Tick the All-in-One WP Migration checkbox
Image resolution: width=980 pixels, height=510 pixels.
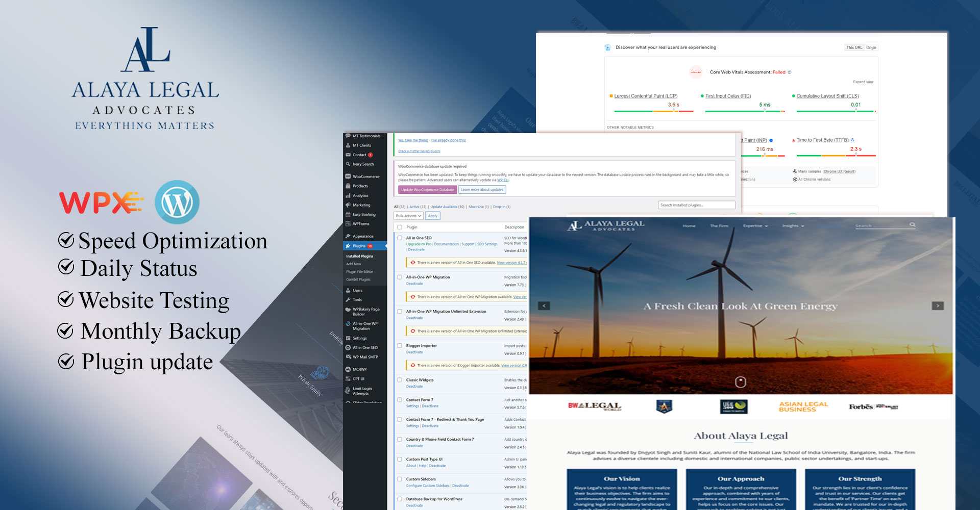400,277
